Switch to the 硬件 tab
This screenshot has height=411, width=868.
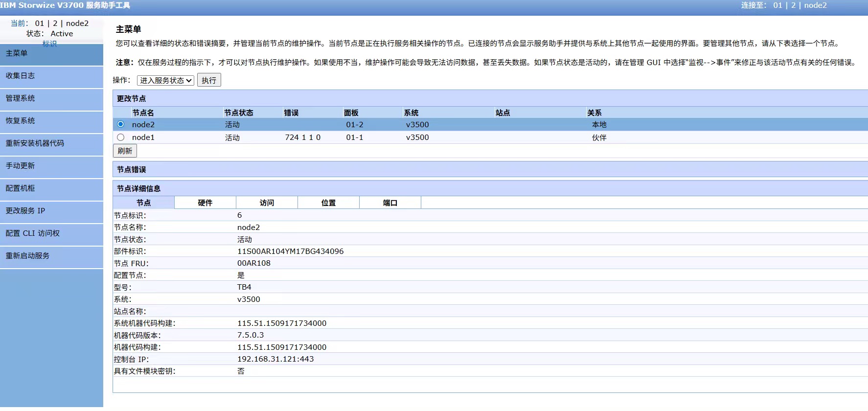click(x=205, y=203)
